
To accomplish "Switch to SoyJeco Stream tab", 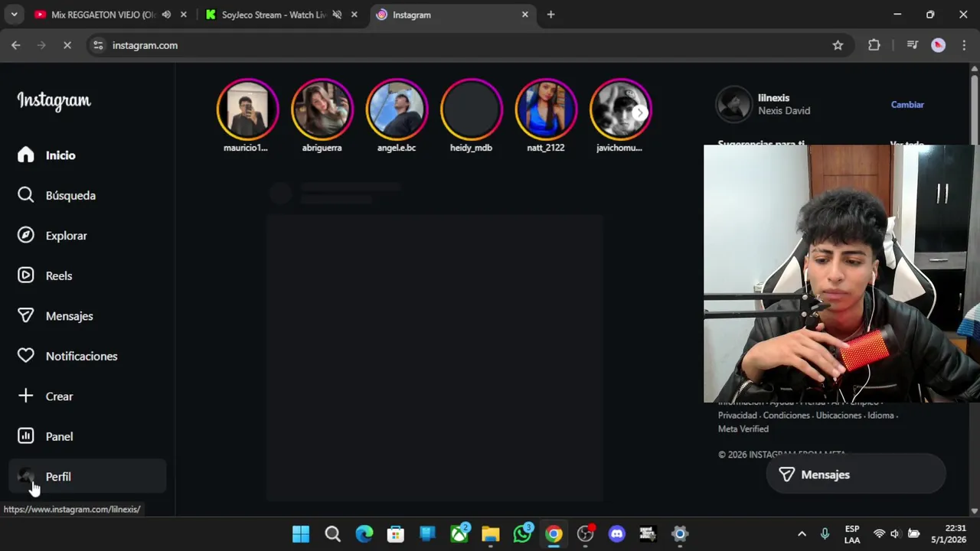I will [273, 15].
